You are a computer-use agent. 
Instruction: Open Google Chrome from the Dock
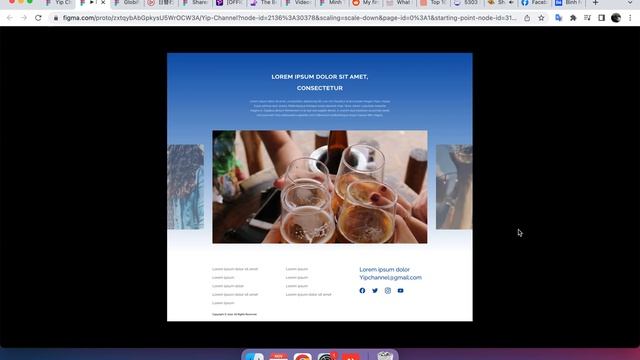[302, 357]
